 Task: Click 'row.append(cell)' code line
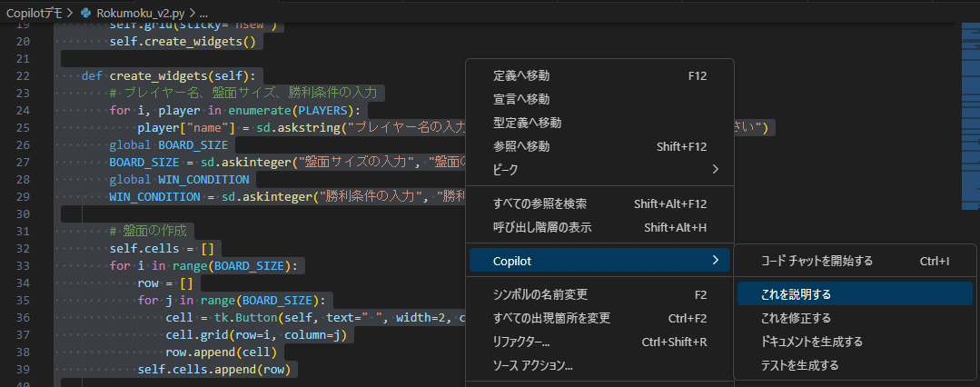222,352
